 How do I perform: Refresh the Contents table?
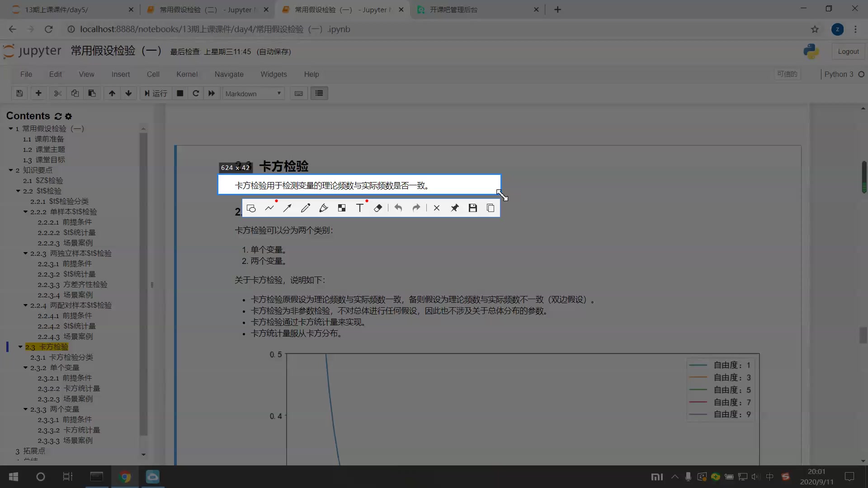click(x=58, y=116)
